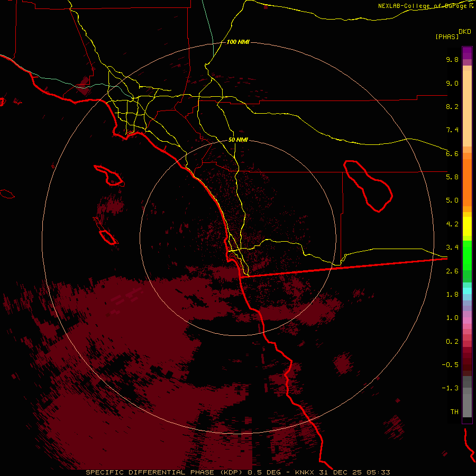Click the 1.0 legend value
Image resolution: width=476 pixels, height=476 pixels.
click(452, 318)
